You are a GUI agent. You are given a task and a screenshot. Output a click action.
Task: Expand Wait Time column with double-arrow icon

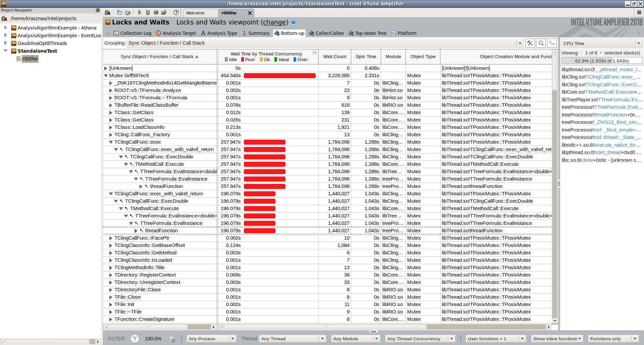[315, 52]
